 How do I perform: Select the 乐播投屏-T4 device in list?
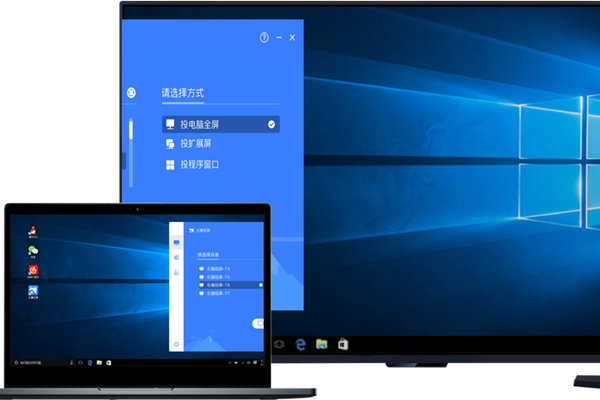pos(215,269)
